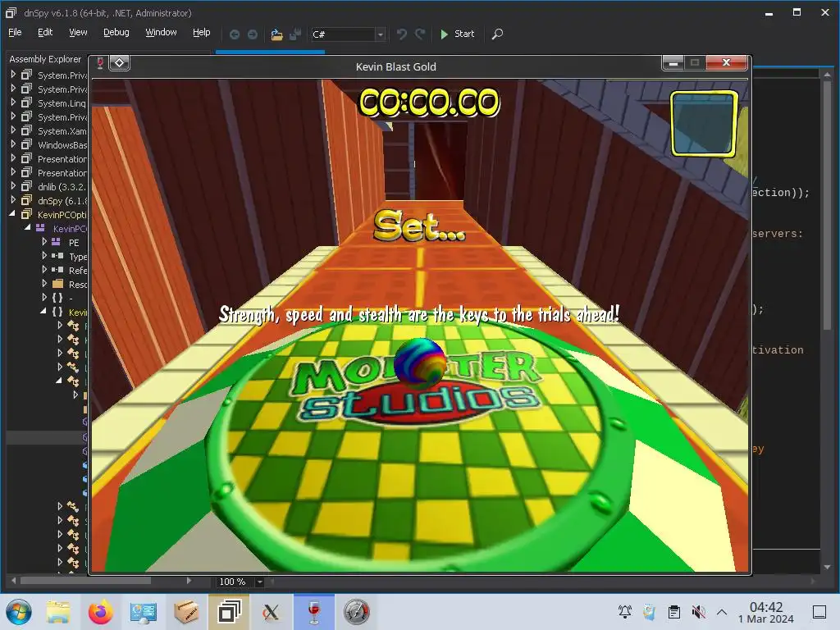
Task: Click the Redo toolbar icon
Action: (x=420, y=34)
